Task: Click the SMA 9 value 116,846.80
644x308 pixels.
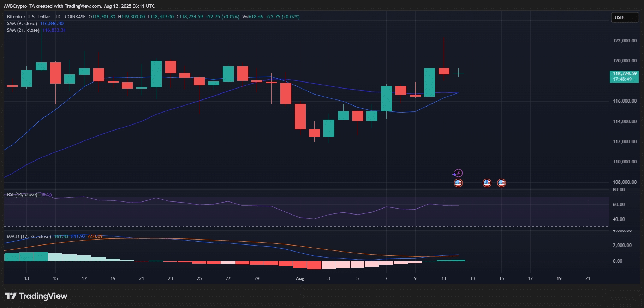Action: click(x=52, y=24)
